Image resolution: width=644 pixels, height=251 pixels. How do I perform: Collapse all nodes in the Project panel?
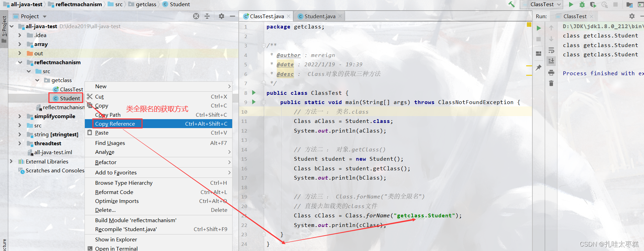click(207, 16)
